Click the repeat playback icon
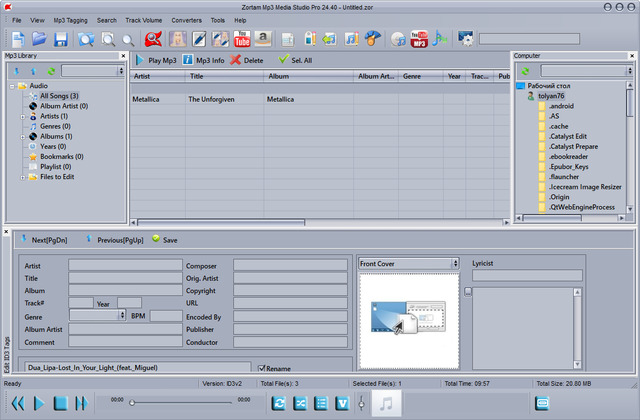This screenshot has width=640, height=420. click(279, 402)
